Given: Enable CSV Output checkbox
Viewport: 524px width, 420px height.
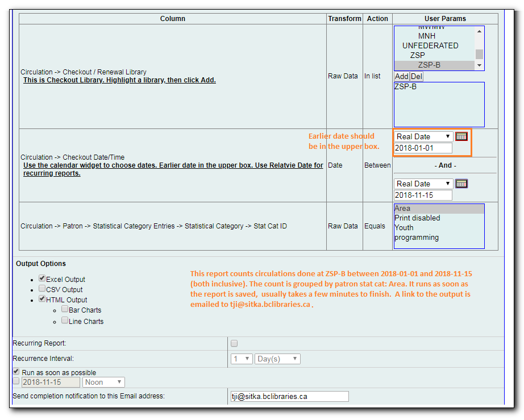Looking at the screenshot, I should tap(42, 288).
